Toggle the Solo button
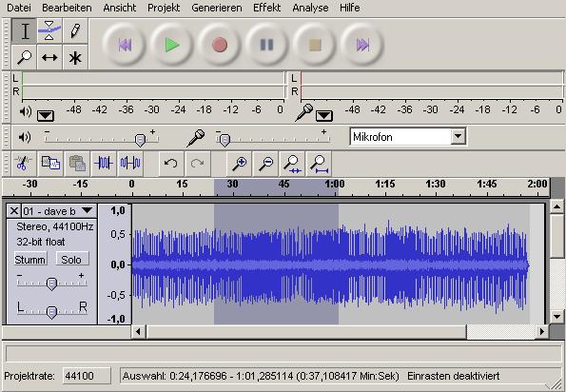The image size is (566, 392). coord(72,259)
